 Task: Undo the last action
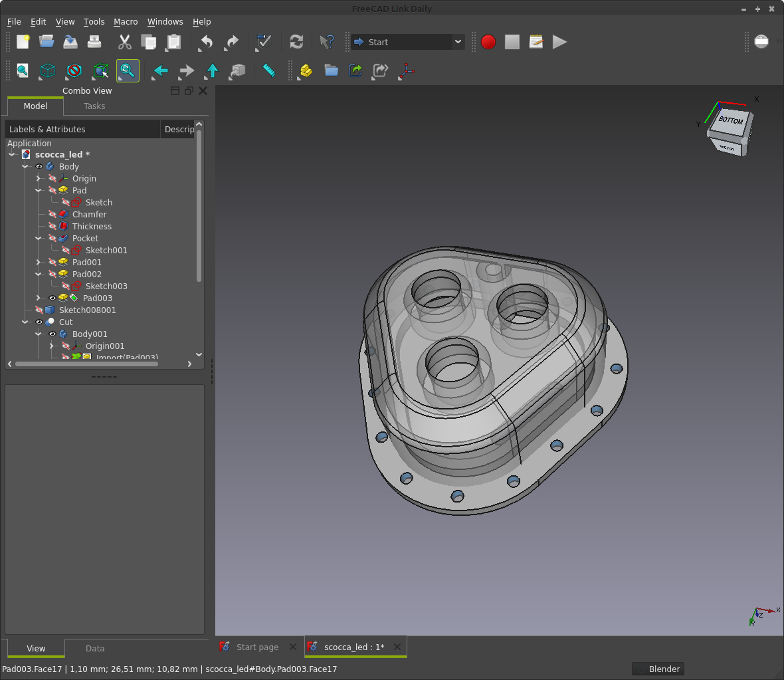205,42
